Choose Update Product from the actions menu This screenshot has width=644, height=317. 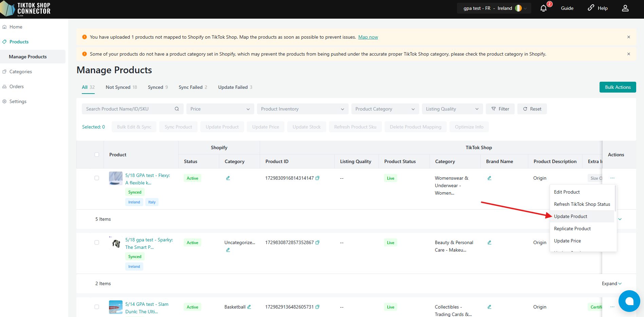pyautogui.click(x=582, y=216)
